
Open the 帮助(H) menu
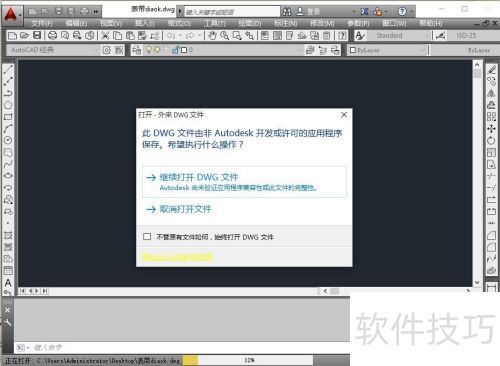(x=431, y=23)
